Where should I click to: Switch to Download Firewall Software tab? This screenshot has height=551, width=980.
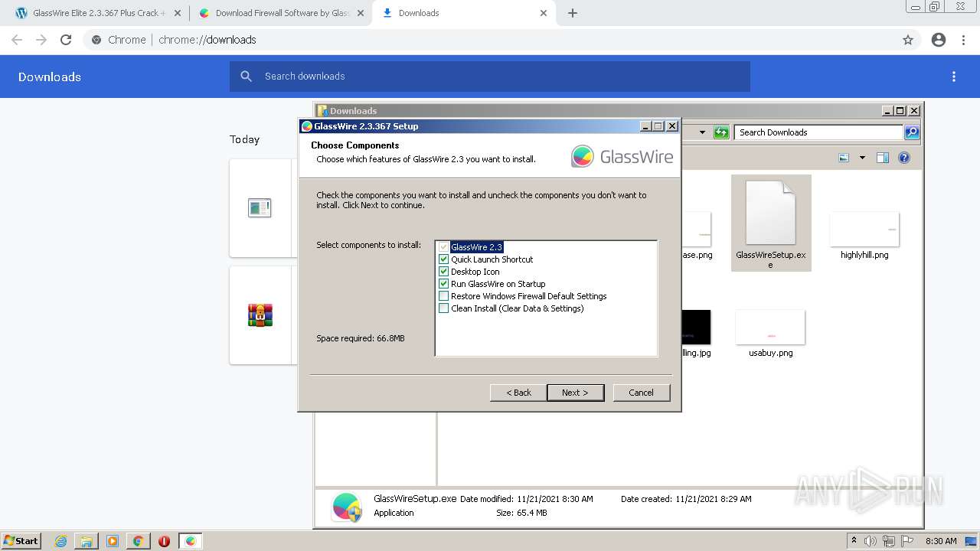click(x=281, y=13)
